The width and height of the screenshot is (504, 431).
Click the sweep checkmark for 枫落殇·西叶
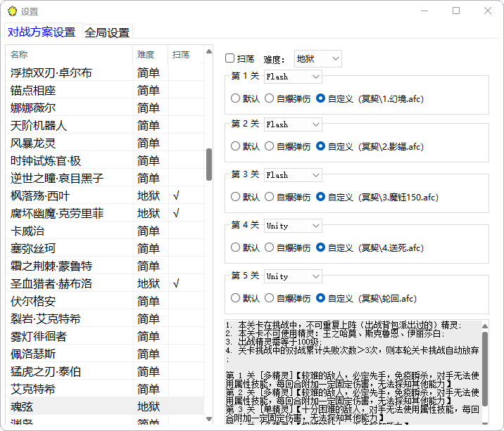point(176,195)
